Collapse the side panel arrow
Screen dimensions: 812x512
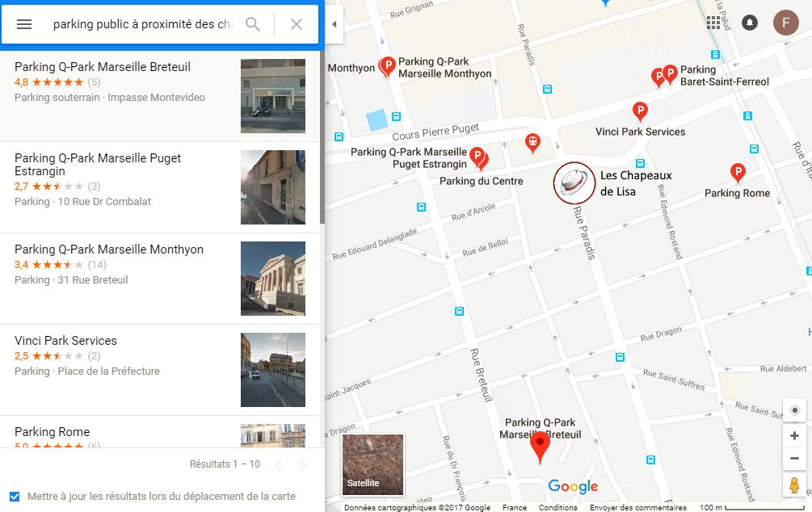[x=334, y=24]
